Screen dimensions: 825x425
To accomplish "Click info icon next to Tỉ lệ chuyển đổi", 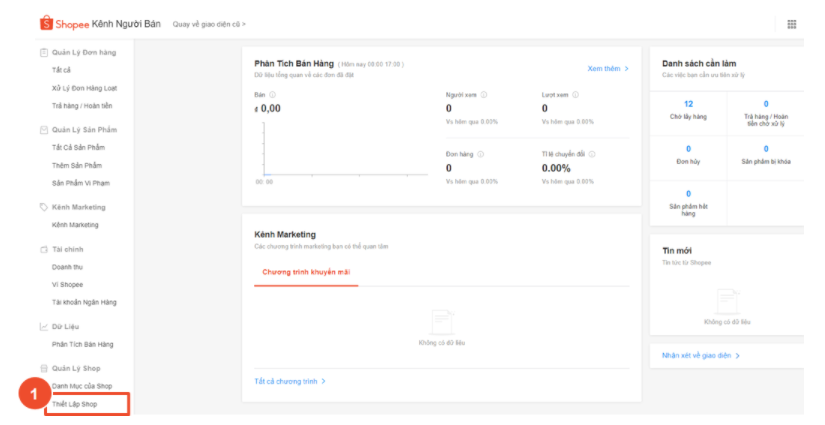I will 592,154.
